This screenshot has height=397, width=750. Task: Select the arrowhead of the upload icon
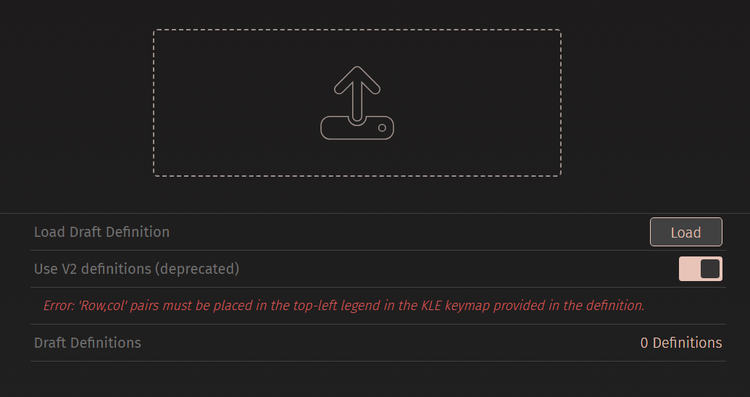click(357, 79)
